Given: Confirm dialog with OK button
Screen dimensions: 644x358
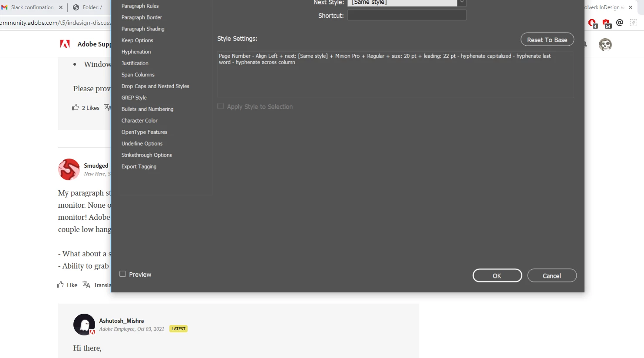Looking at the screenshot, I should point(497,275).
